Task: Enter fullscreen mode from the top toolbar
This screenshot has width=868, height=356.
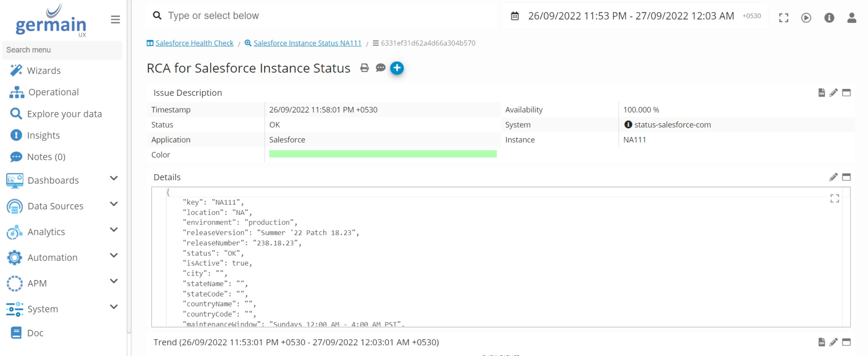Action: coord(784,18)
